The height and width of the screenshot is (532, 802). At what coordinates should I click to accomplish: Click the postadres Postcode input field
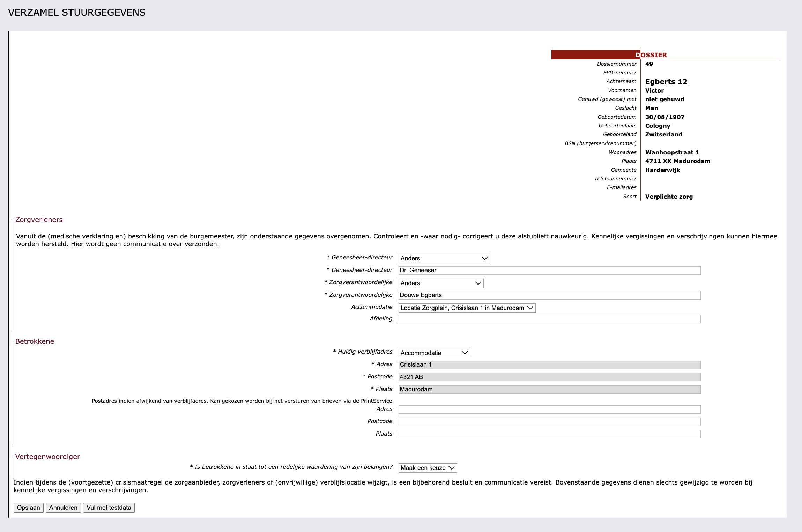pos(550,422)
